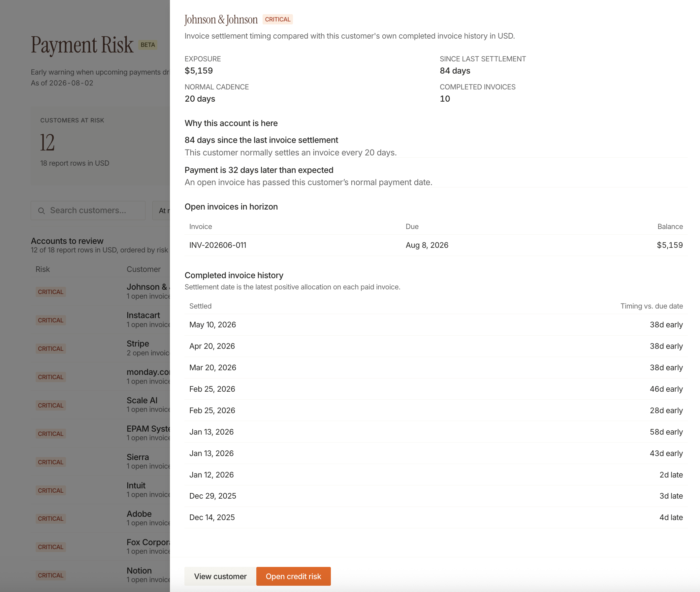Screen dimensions: 700x592
Task: Click the completed invoices count 10
Action: click(445, 99)
